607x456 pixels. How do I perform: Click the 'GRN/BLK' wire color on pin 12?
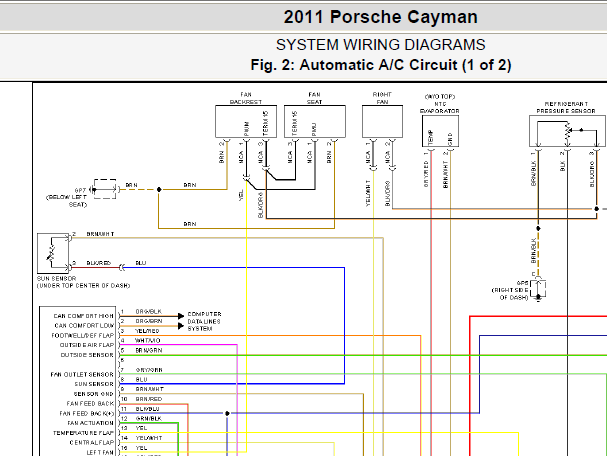(x=149, y=418)
